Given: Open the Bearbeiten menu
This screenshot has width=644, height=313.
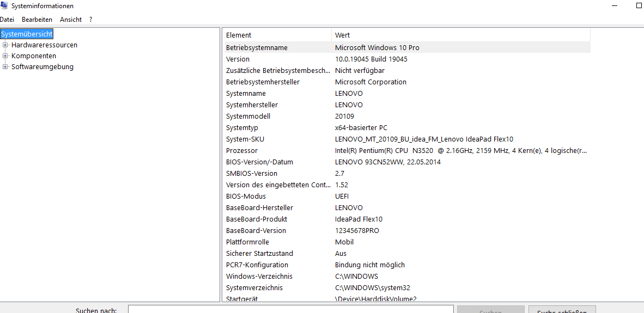Looking at the screenshot, I should coord(37,19).
